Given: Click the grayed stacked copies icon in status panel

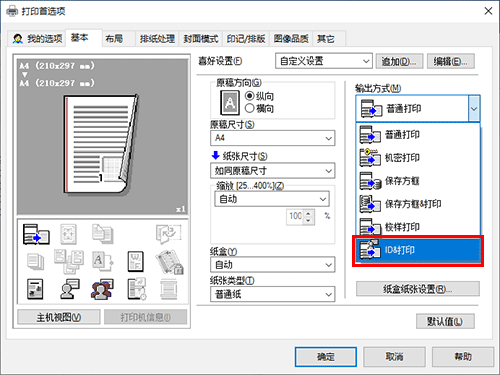Looking at the screenshot, I should (x=35, y=261).
